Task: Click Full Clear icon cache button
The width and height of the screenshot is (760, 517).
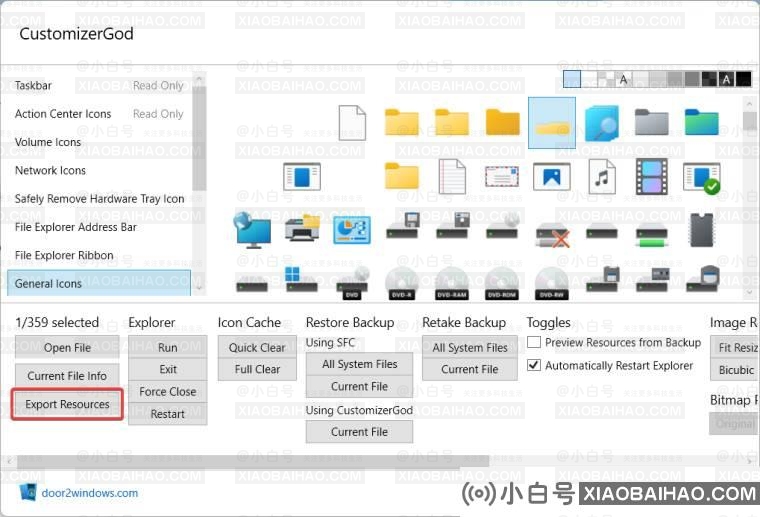Action: tap(257, 369)
